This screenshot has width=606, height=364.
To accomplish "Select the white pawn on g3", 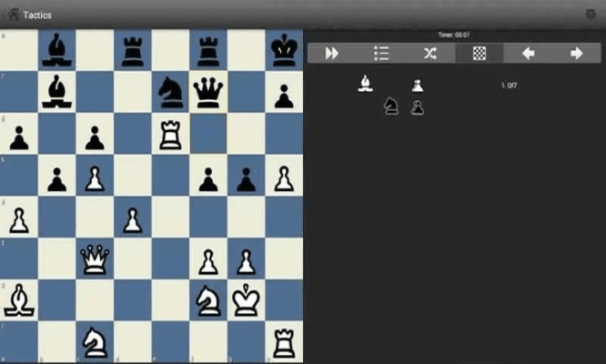I will coord(247,262).
